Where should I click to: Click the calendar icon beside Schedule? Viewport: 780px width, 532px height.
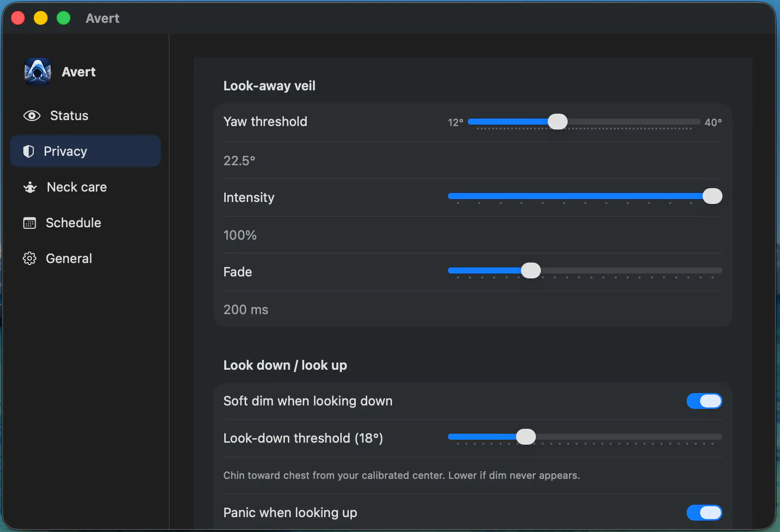[x=30, y=223]
